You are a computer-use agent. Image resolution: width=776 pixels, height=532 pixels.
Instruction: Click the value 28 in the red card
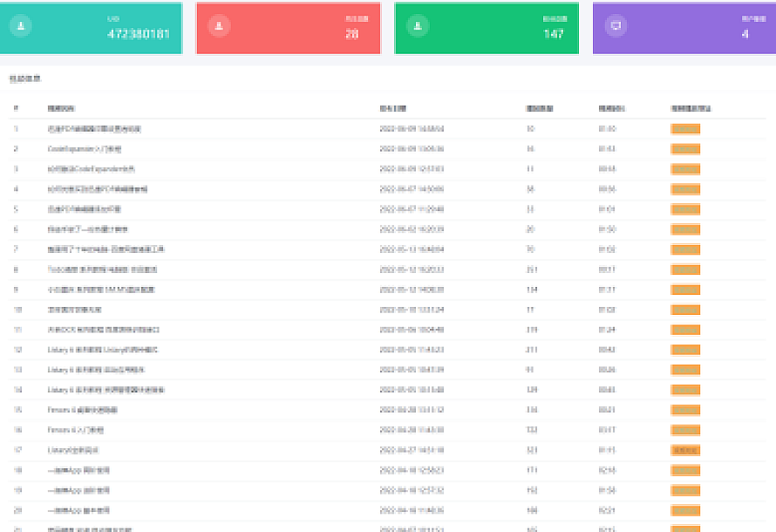[x=352, y=34]
